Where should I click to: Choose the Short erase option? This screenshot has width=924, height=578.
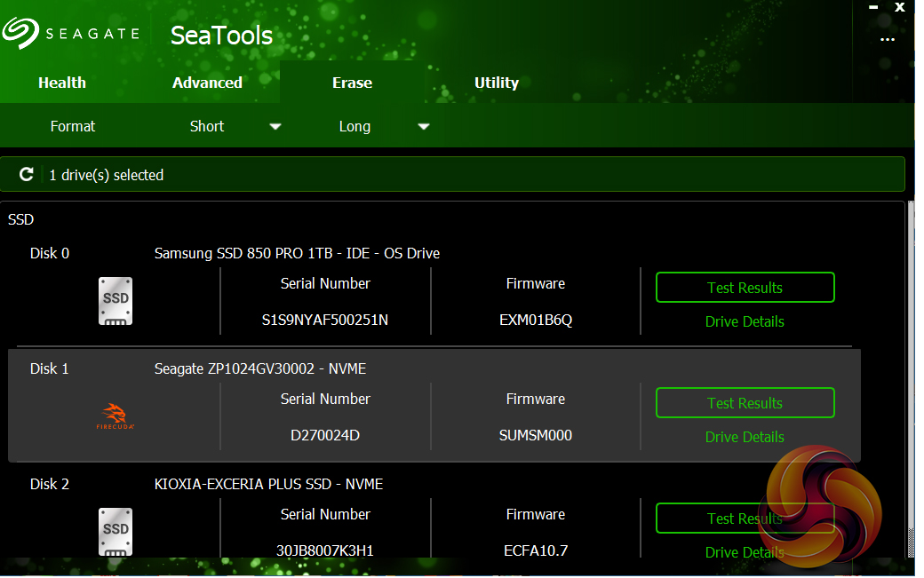tap(207, 126)
